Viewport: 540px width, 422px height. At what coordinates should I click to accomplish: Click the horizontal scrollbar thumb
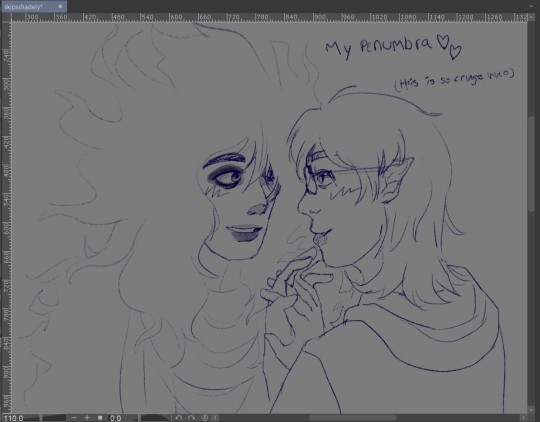[x=352, y=418]
